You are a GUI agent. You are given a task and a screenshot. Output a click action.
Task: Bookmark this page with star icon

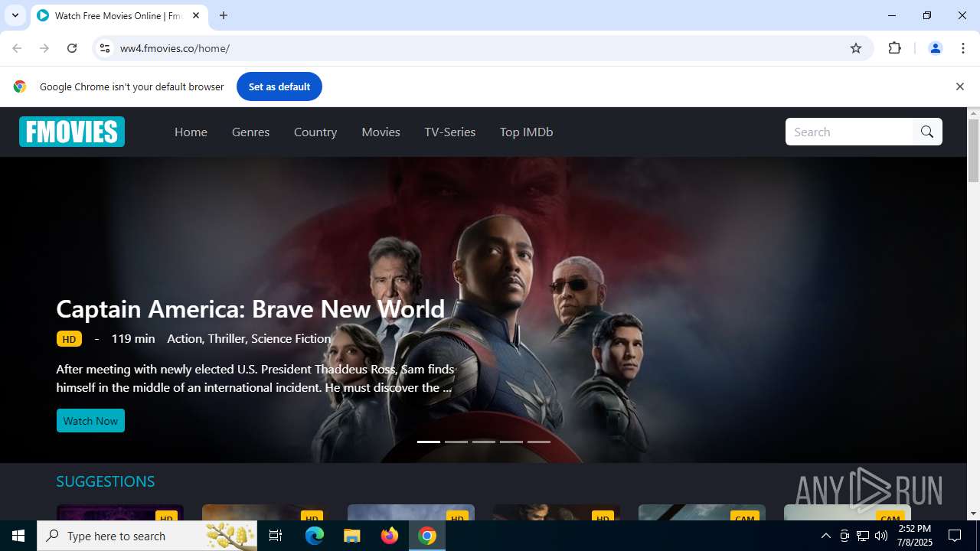pyautogui.click(x=856, y=48)
